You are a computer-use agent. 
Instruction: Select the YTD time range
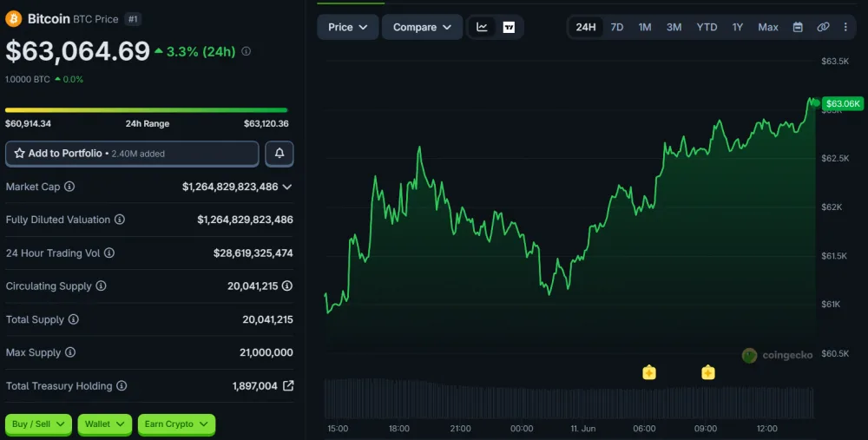(707, 27)
